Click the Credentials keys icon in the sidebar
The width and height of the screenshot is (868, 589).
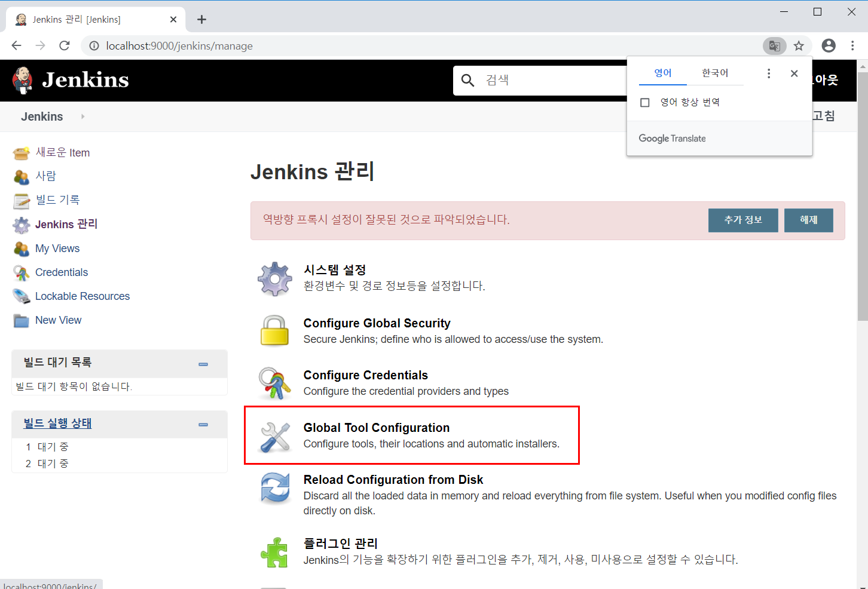point(22,273)
